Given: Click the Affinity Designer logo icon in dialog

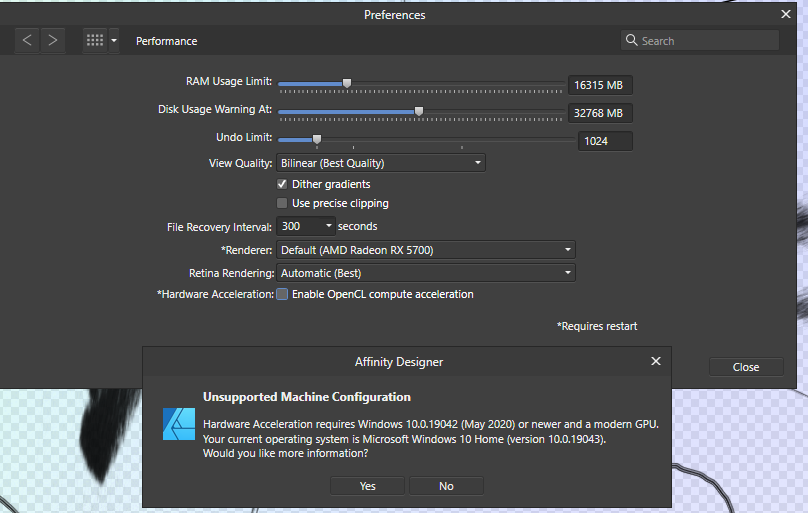Looking at the screenshot, I should (x=179, y=424).
